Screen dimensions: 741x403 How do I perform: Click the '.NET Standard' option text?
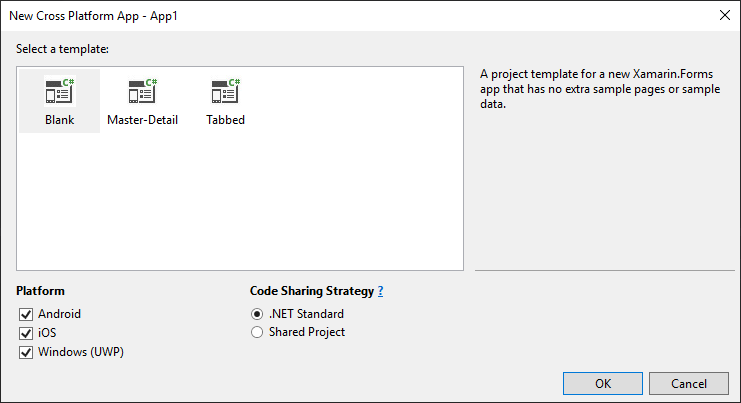(306, 314)
